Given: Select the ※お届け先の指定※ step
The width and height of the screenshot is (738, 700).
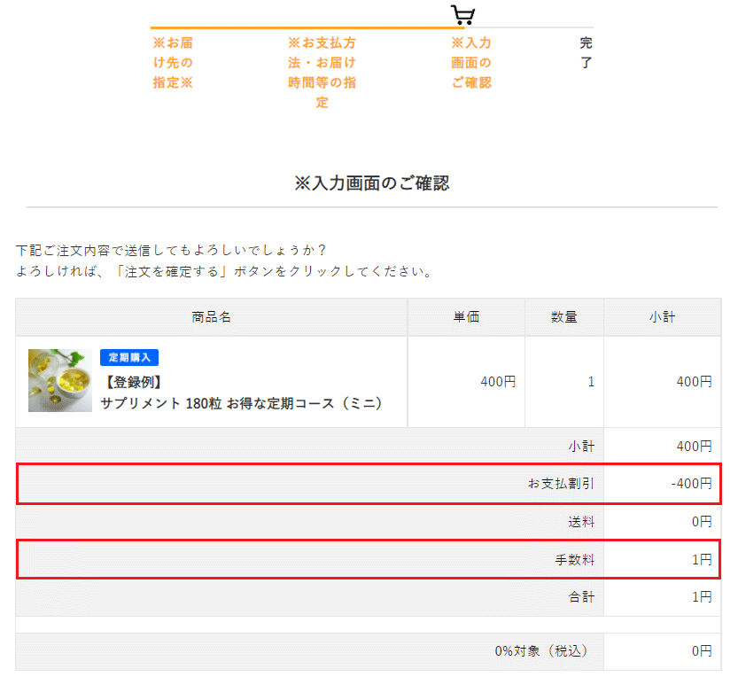Looking at the screenshot, I should (172, 63).
